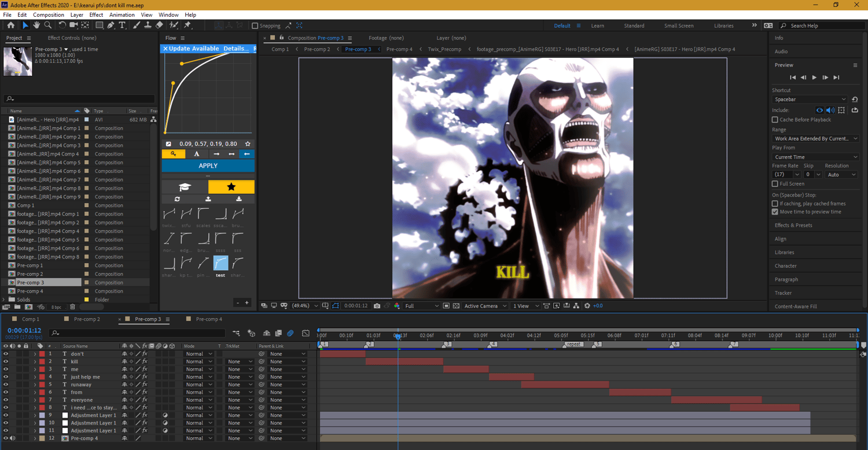Hide the 'kill' text layer
Viewport: 868px width, 450px height.
coord(6,362)
